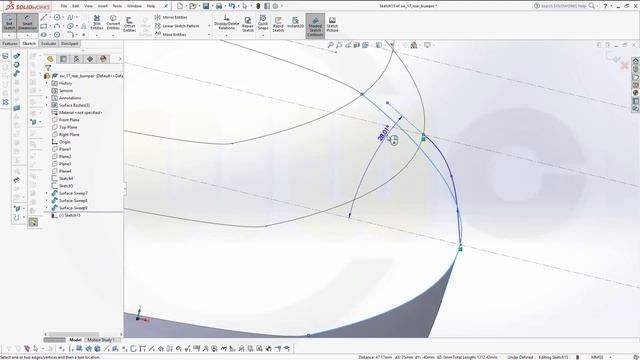The width and height of the screenshot is (640, 360).
Task: Select the Line sketch tool
Action: (44, 17)
